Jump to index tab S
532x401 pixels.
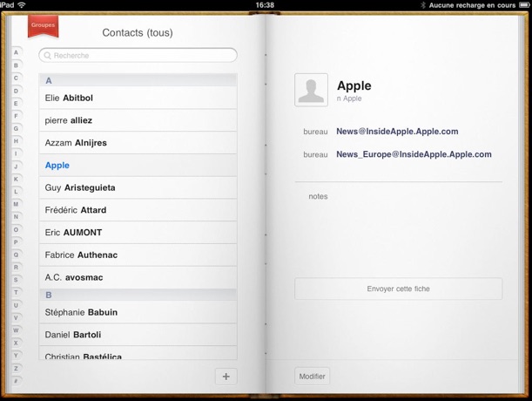pyautogui.click(x=16, y=280)
